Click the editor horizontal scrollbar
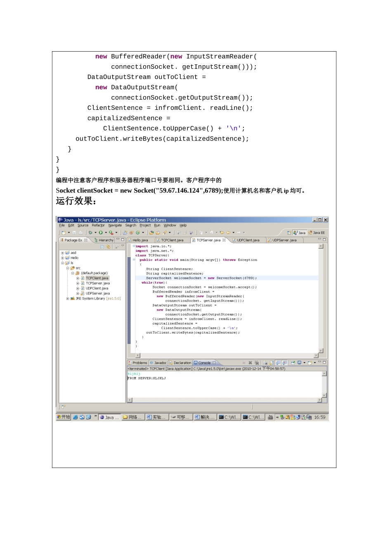 pos(227,355)
